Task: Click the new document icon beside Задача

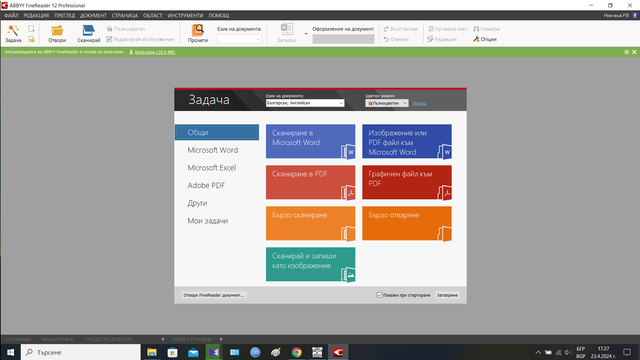Action: (x=31, y=29)
